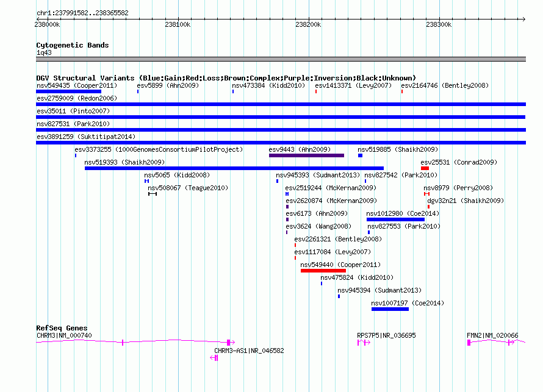The width and height of the screenshot is (543, 392).
Task: Select the FMN2|NM_020066 gene label
Action: (x=492, y=335)
